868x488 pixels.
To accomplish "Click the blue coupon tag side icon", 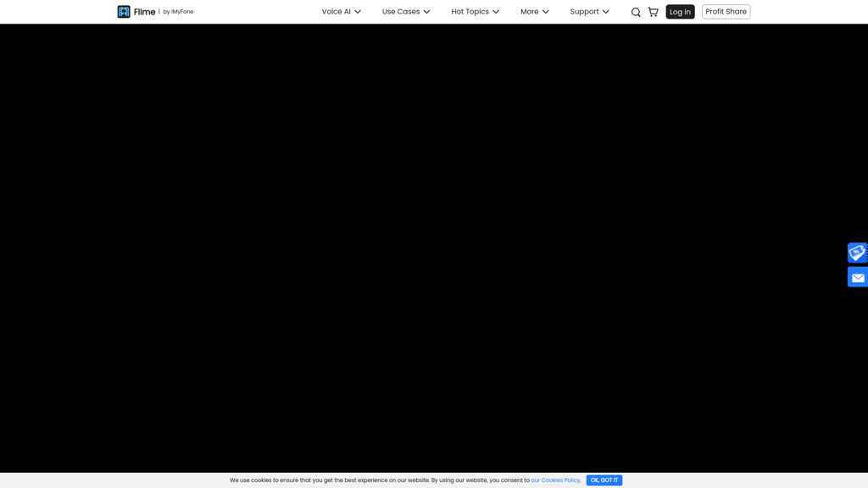I will [858, 252].
